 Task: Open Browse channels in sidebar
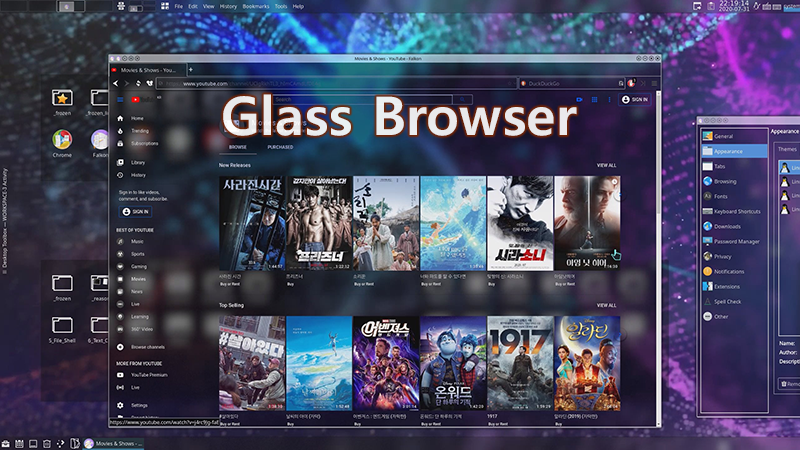pos(140,347)
